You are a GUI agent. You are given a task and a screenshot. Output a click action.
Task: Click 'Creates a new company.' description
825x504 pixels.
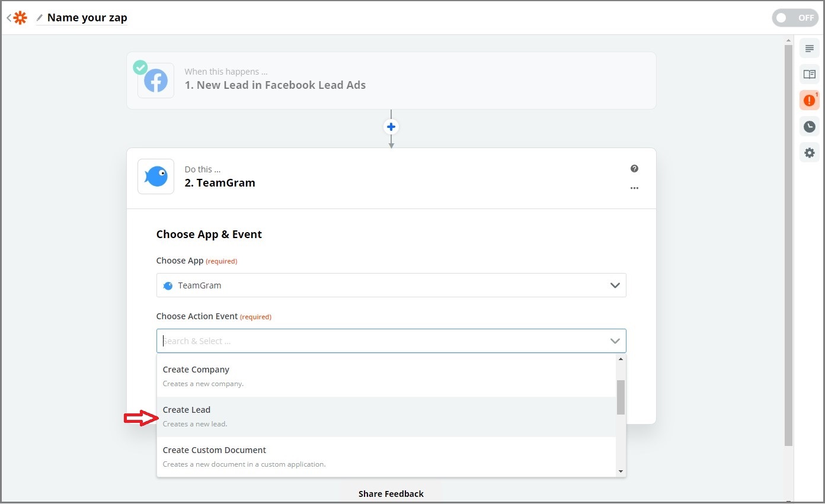click(x=203, y=384)
